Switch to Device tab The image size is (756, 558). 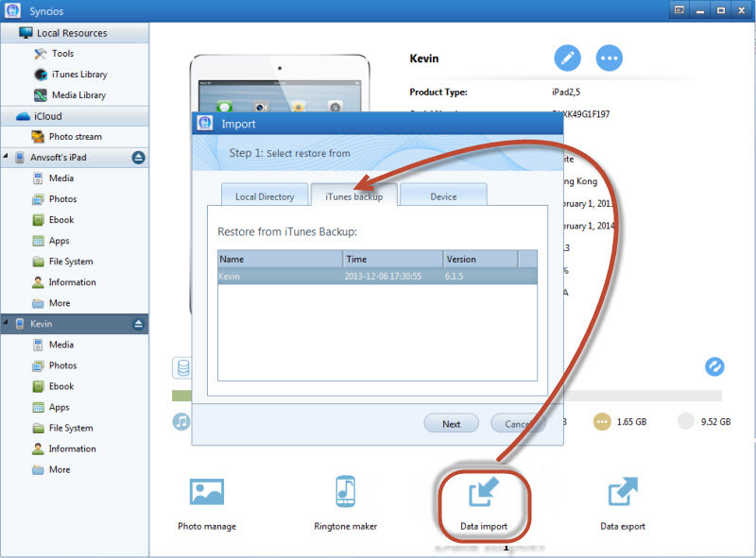pos(443,195)
